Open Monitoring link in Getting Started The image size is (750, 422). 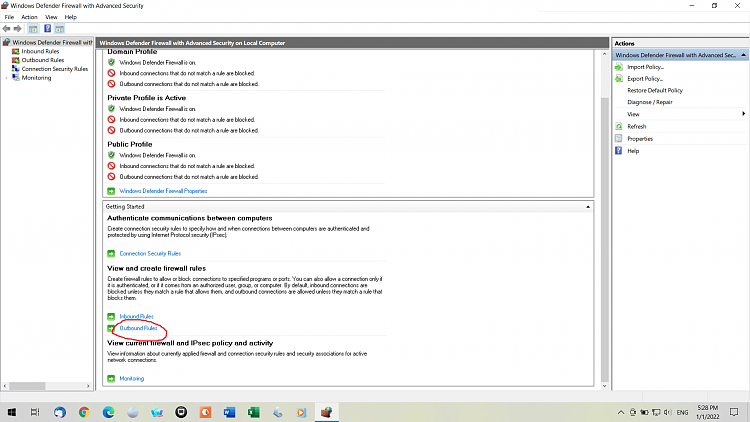pos(132,378)
